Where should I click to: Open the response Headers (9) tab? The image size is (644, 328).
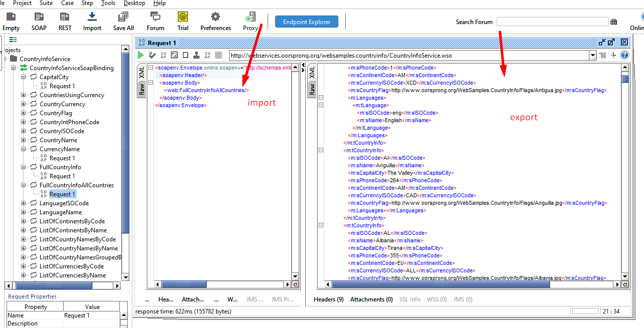click(x=328, y=299)
